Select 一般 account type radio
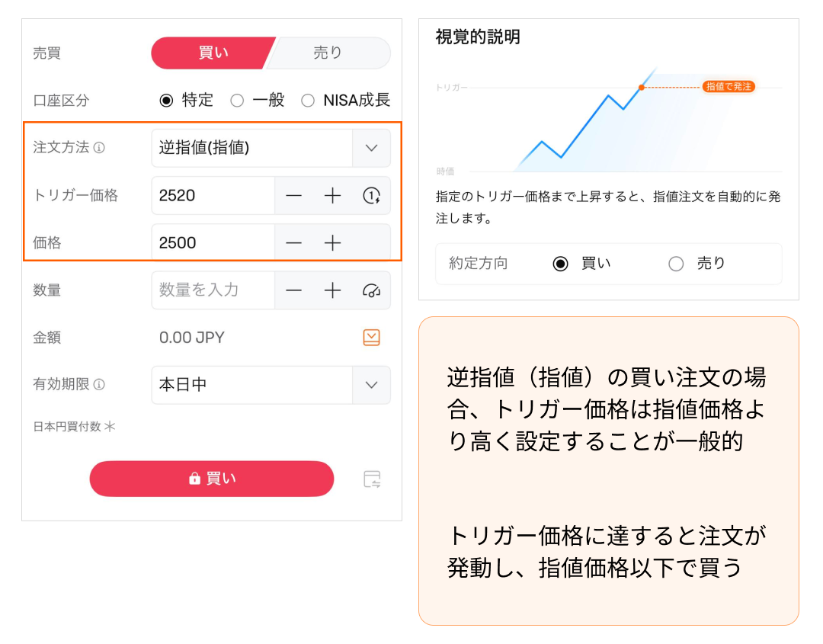Viewport: 823px width, 644px height. click(237, 101)
